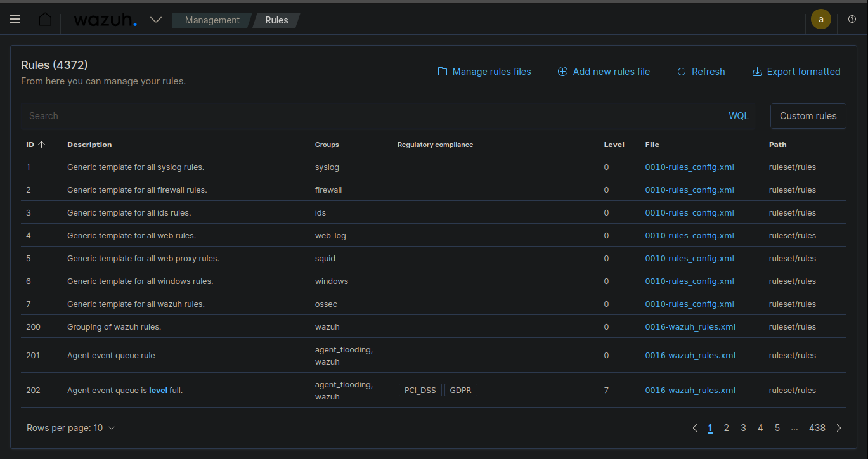Select 'Generic template for all wazuh rules.'
868x459 pixels.
[136, 304]
